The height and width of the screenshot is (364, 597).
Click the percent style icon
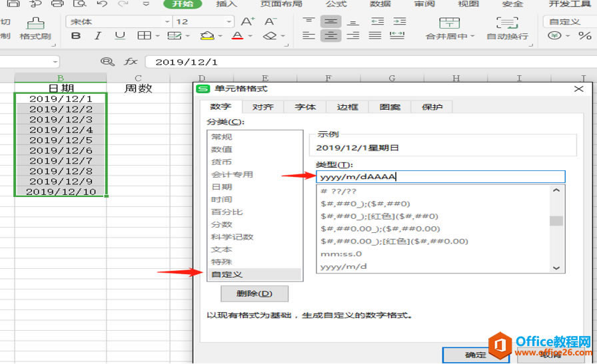[x=584, y=36]
